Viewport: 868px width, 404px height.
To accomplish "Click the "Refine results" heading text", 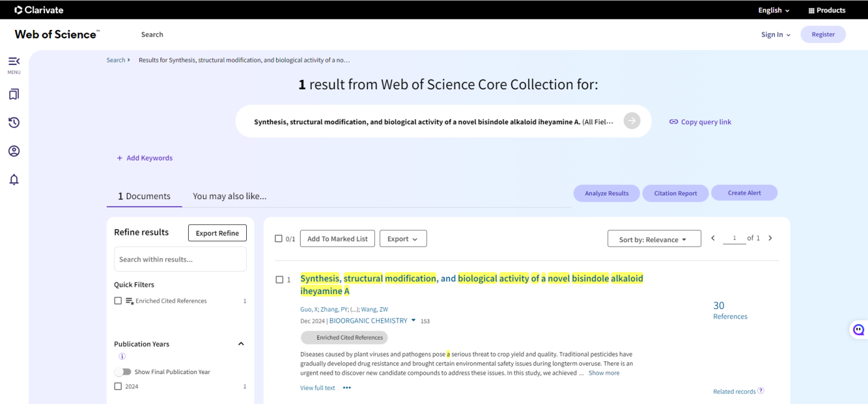I will pyautogui.click(x=141, y=232).
